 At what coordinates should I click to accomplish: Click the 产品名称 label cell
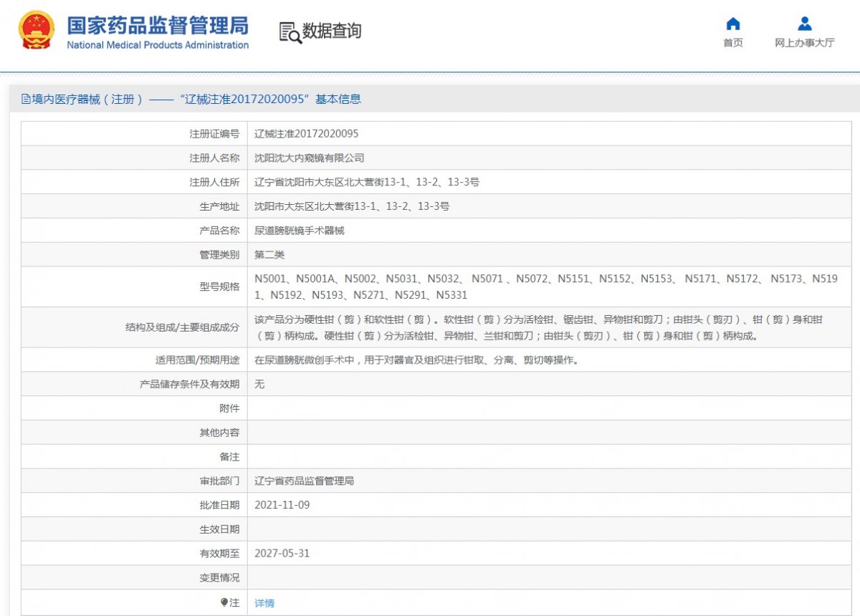[134, 231]
